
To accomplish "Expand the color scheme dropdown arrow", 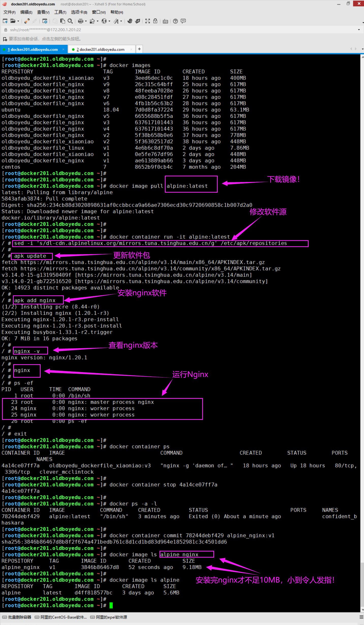I will [x=98, y=21].
